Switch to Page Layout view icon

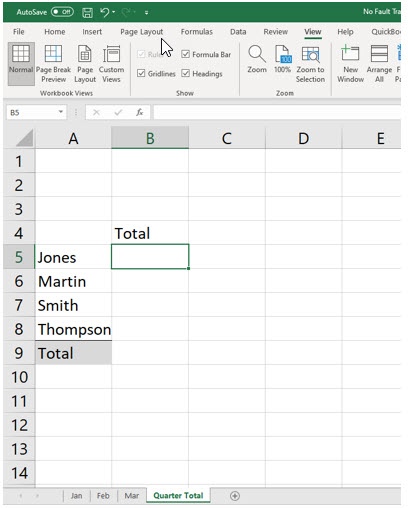pyautogui.click(x=85, y=64)
